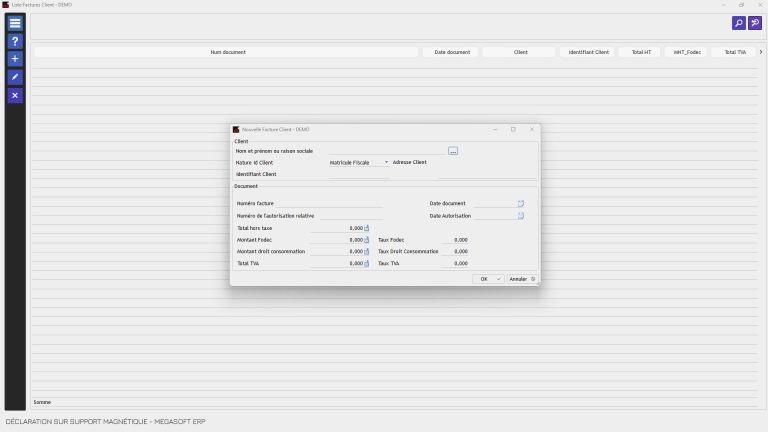Sort by the Date document column header
This screenshot has width=768, height=432.
(x=452, y=52)
